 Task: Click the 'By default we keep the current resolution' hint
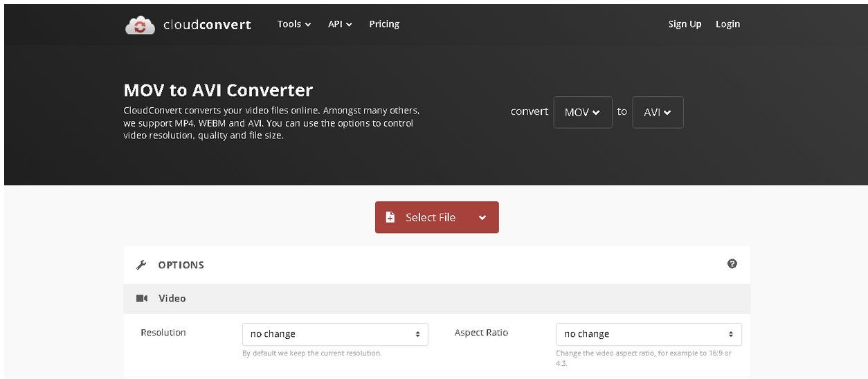pyautogui.click(x=311, y=353)
